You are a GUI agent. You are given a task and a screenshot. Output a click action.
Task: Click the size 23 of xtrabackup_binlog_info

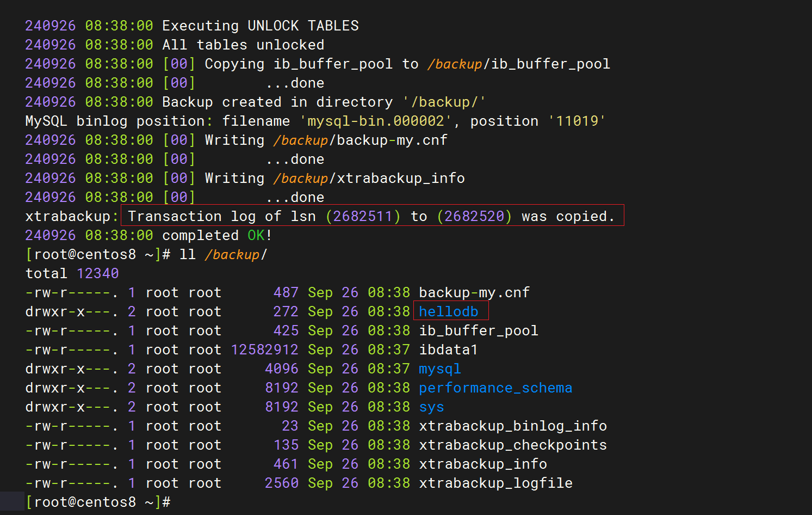pyautogui.click(x=290, y=426)
